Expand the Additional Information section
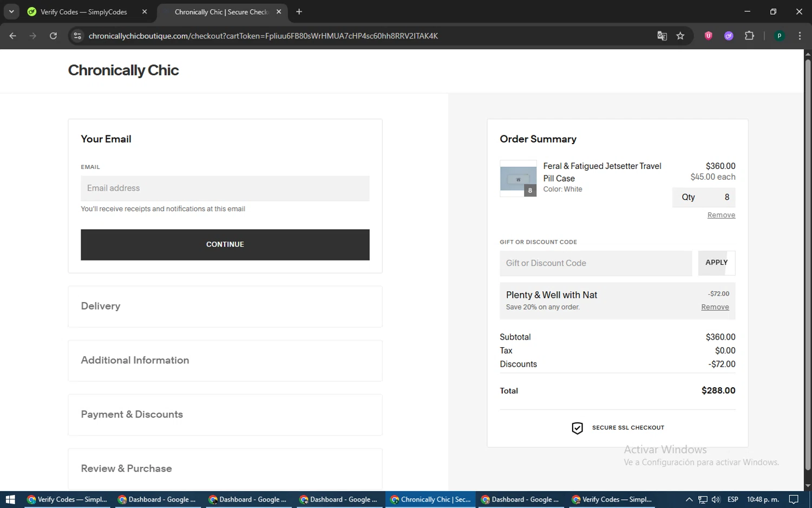The image size is (812, 508). [x=225, y=361]
